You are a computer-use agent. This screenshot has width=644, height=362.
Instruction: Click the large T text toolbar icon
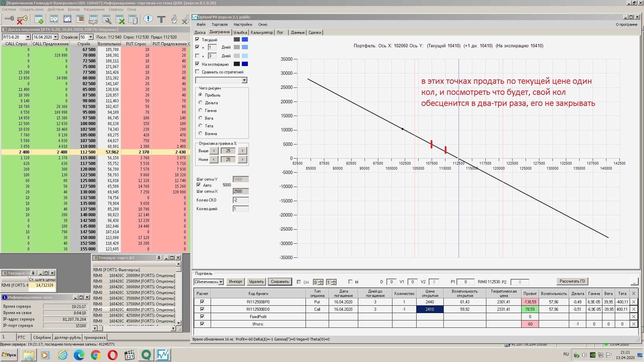click(x=161, y=19)
